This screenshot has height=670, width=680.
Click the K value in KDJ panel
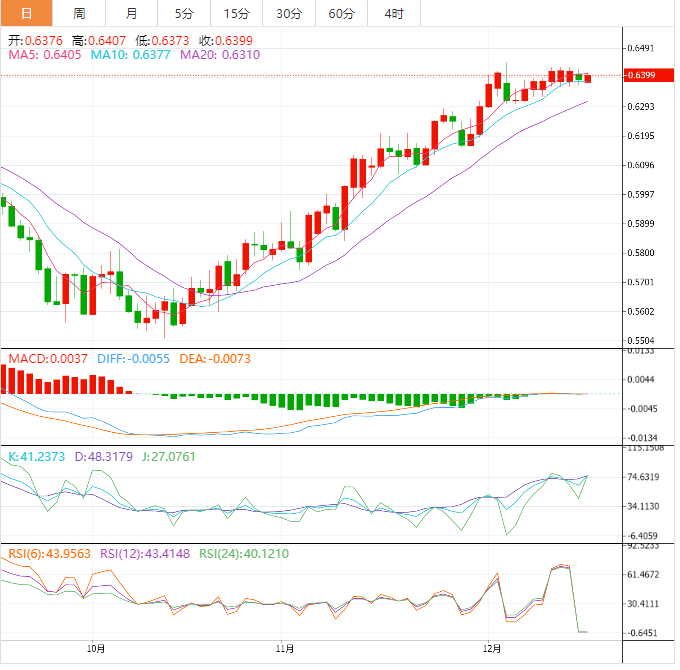tap(36, 456)
